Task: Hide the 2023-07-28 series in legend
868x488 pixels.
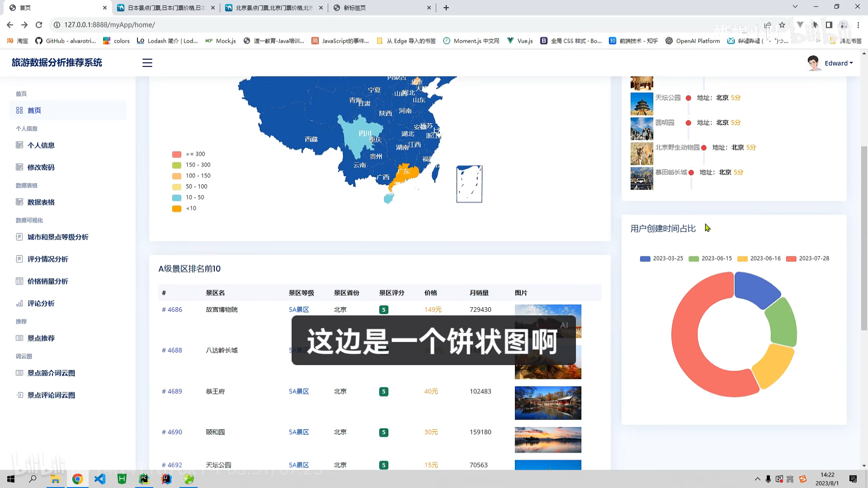Action: tap(791, 258)
